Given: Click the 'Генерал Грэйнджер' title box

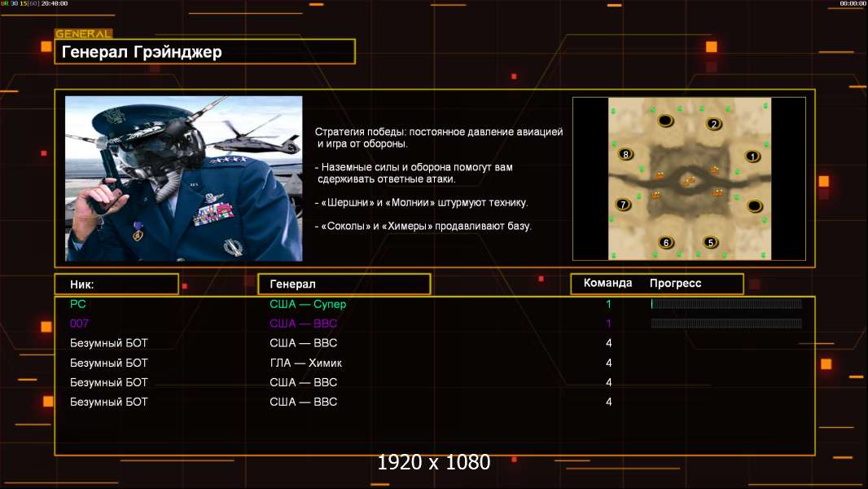Looking at the screenshot, I should point(205,51).
